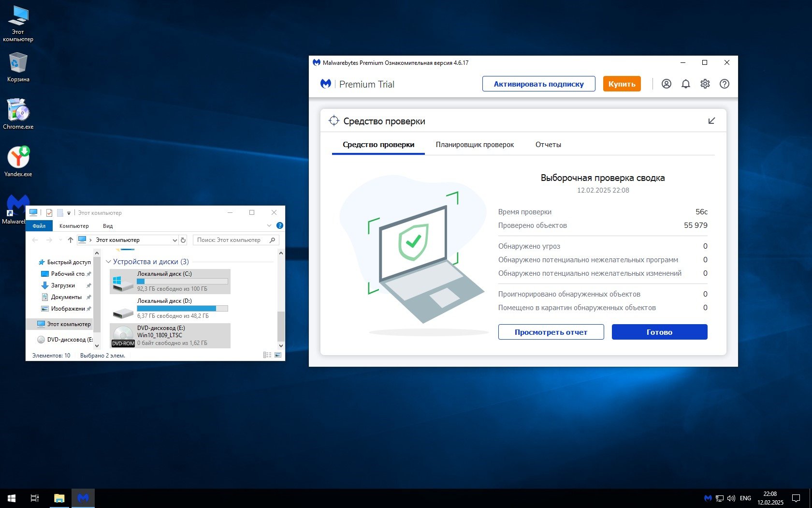Click Malwarebytes icon in system tray

(708, 498)
